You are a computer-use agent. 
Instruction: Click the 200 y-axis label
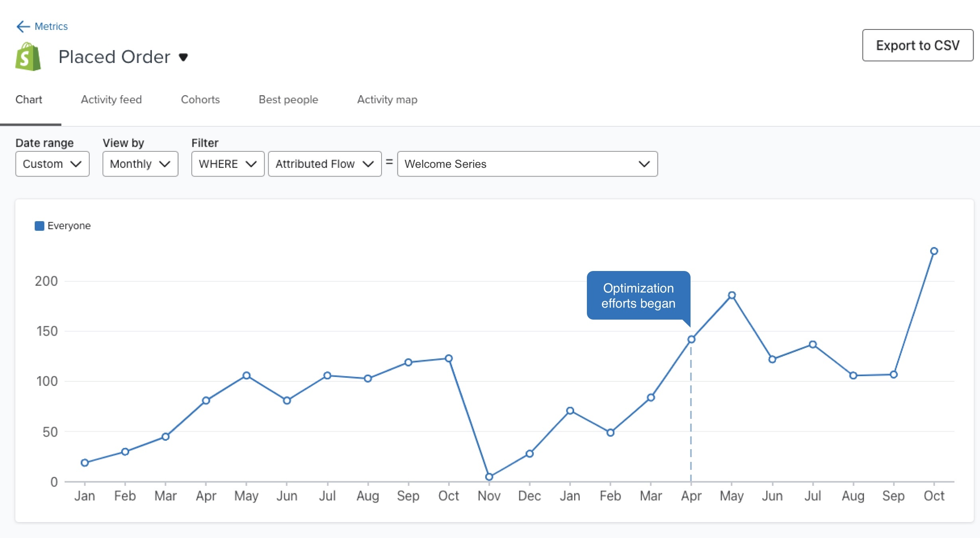click(x=46, y=281)
